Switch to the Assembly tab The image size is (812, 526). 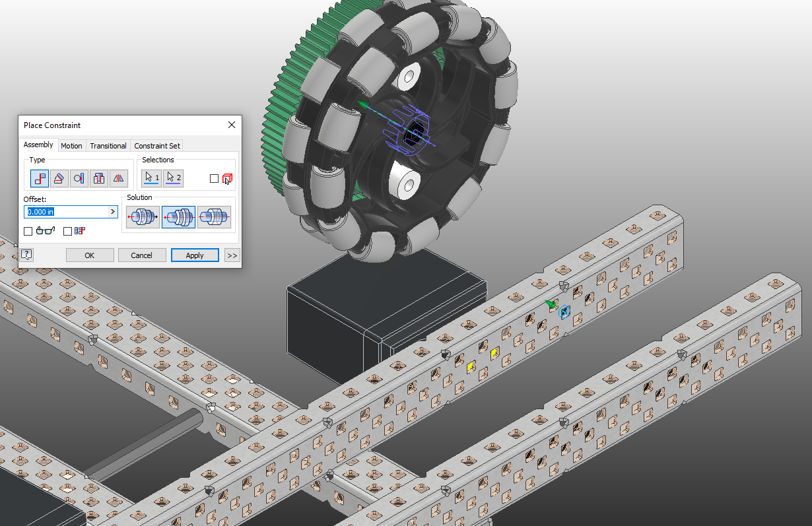[x=38, y=145]
